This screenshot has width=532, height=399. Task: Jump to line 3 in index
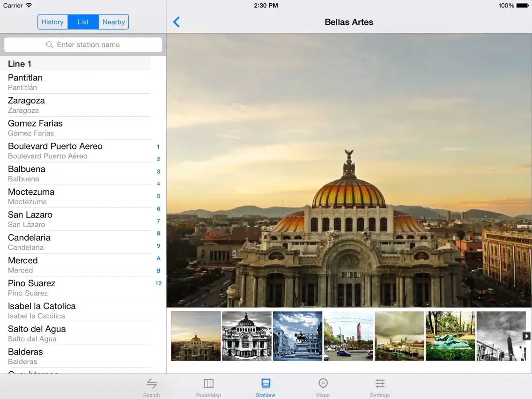[x=158, y=172]
